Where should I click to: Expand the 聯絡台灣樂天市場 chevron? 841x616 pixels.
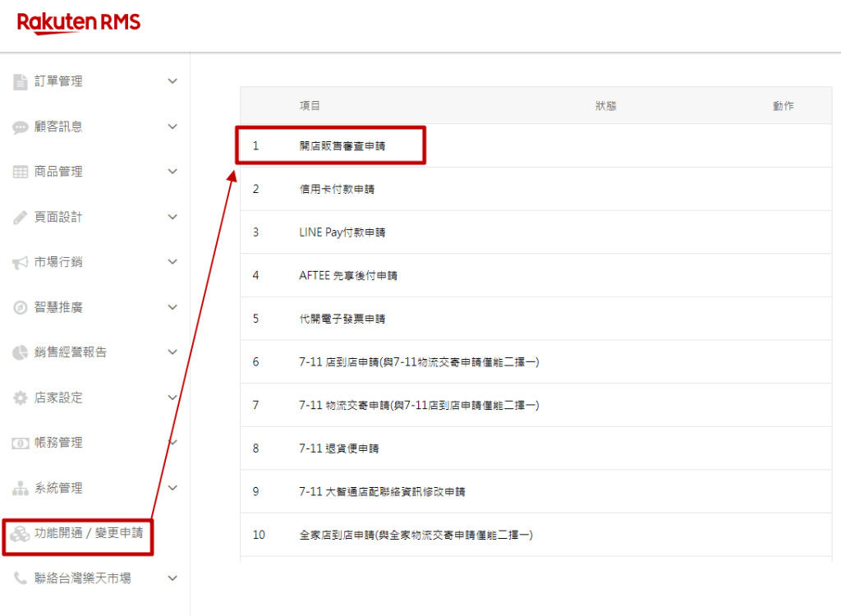(172, 578)
